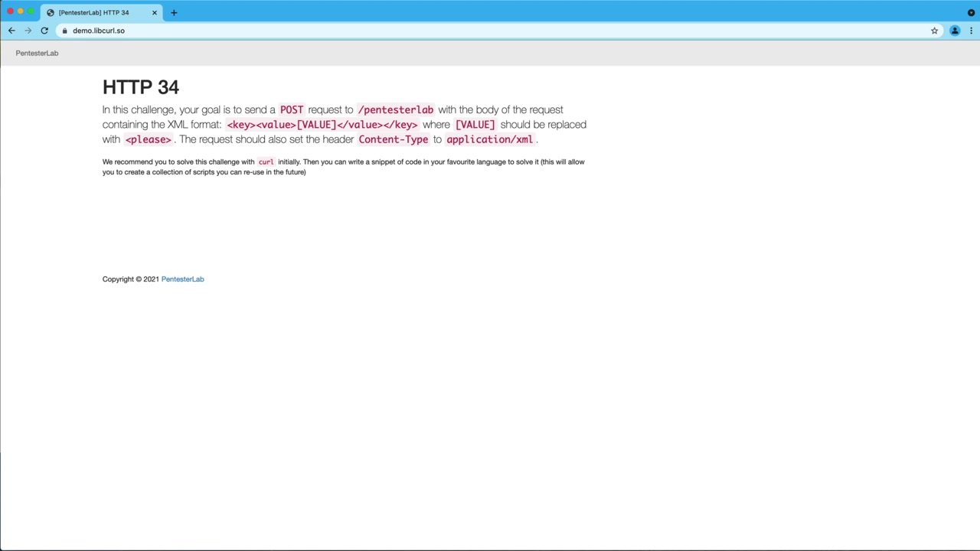Image resolution: width=980 pixels, height=551 pixels.
Task: Open a new tab with plus button
Action: click(x=174, y=12)
